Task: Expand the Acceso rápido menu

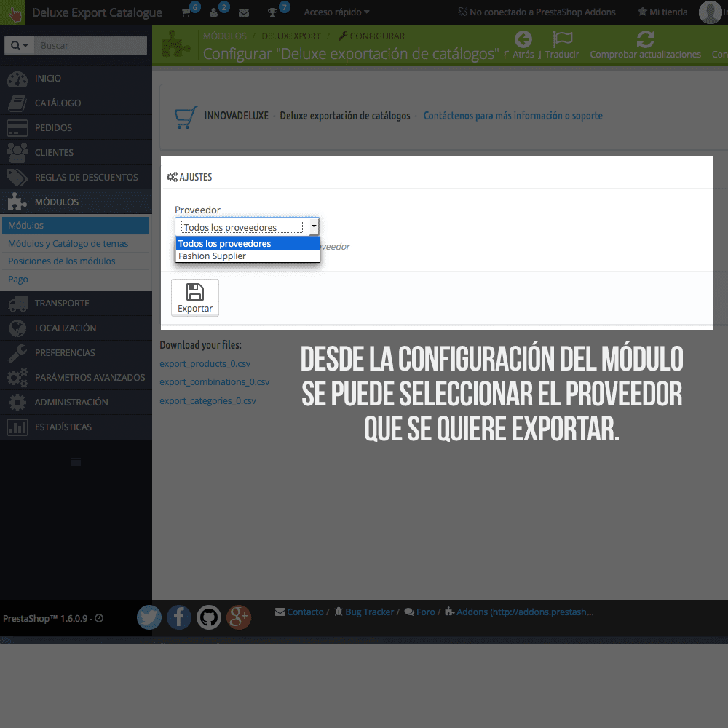Action: (336, 12)
